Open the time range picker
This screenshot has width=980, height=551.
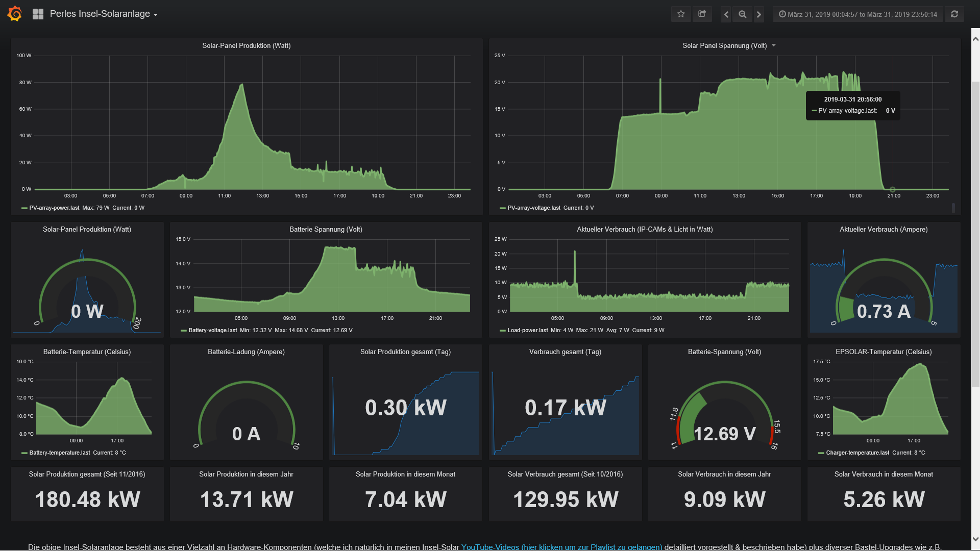pyautogui.click(x=857, y=14)
